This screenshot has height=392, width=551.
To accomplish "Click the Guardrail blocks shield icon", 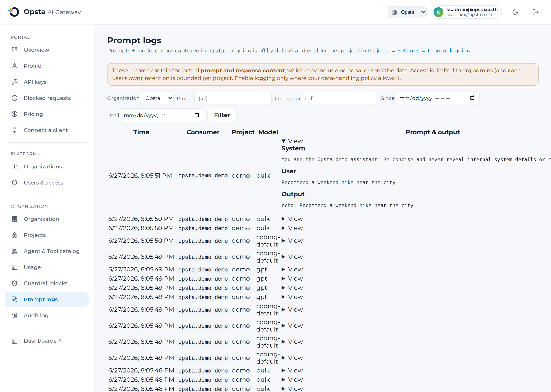I will [x=15, y=283].
